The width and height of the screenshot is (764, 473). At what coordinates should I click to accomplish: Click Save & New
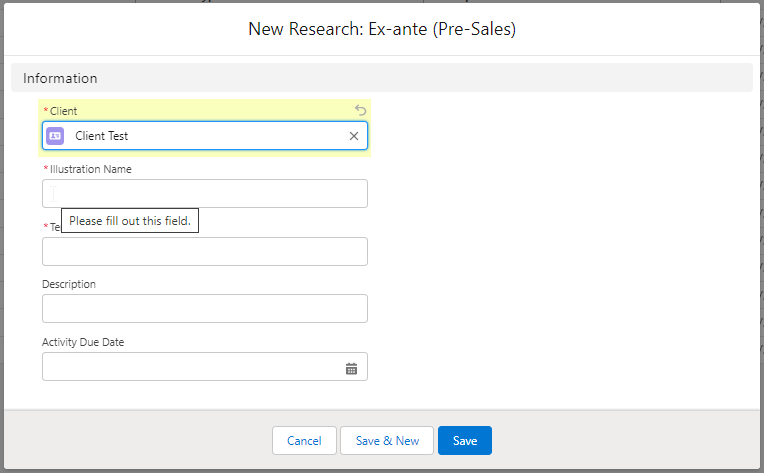coord(387,441)
